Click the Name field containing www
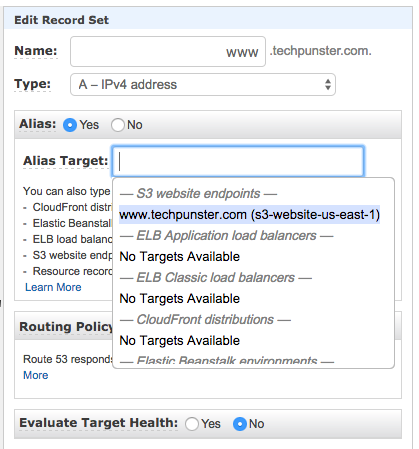The width and height of the screenshot is (419, 449). point(168,52)
